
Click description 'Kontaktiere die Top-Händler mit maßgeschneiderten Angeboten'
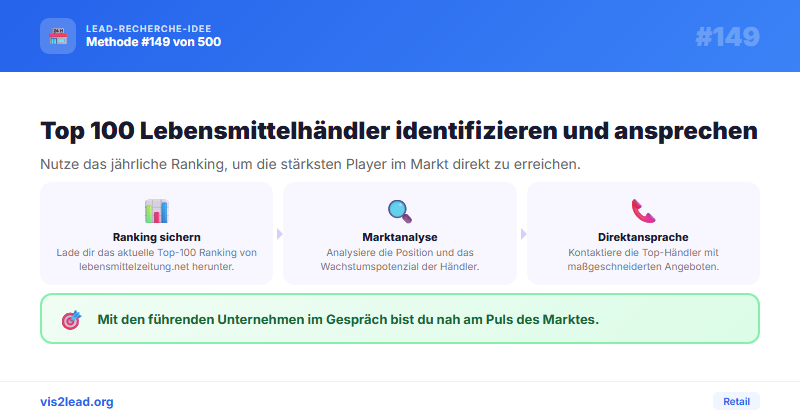pos(643,259)
